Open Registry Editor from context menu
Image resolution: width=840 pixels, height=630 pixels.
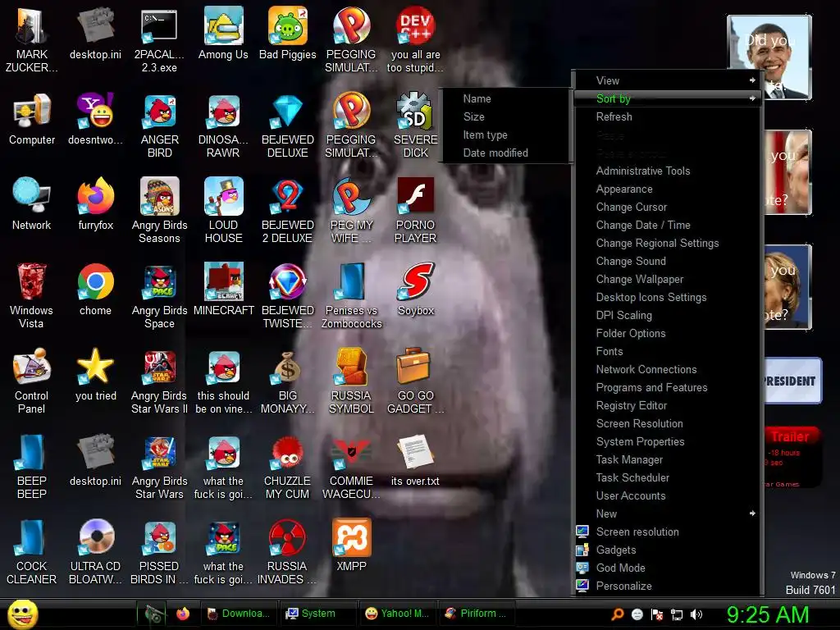667,405
